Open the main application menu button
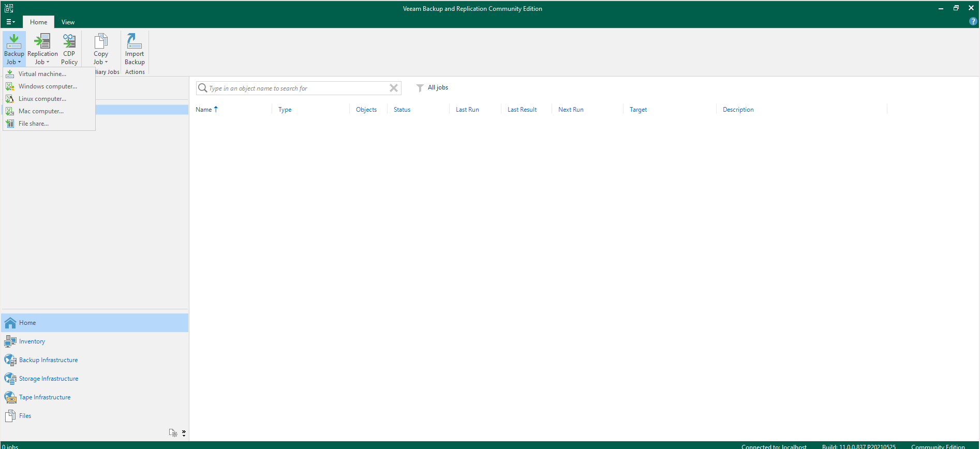 click(x=10, y=22)
